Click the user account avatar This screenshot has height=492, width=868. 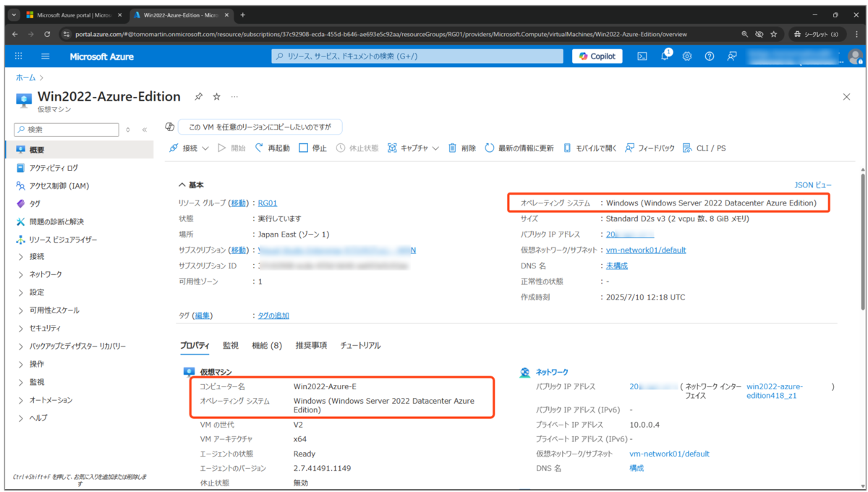(855, 56)
